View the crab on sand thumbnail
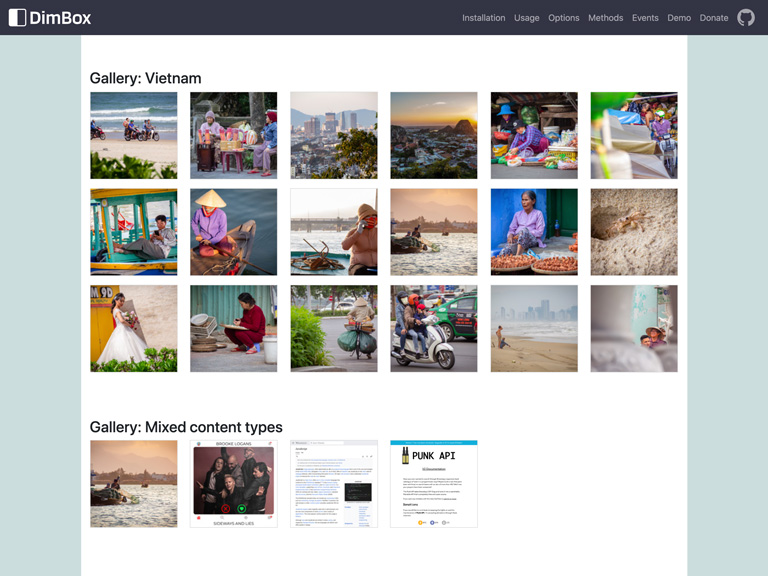 click(634, 232)
